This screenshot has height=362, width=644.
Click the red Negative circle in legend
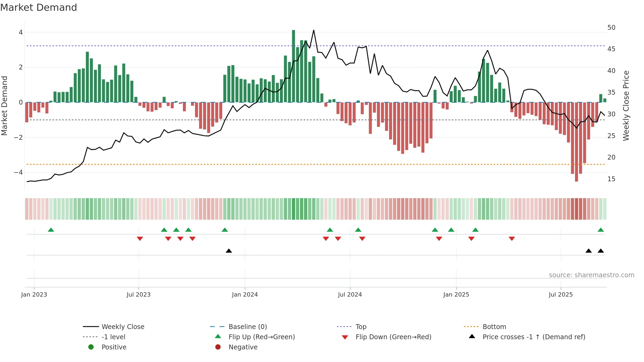pos(218,347)
